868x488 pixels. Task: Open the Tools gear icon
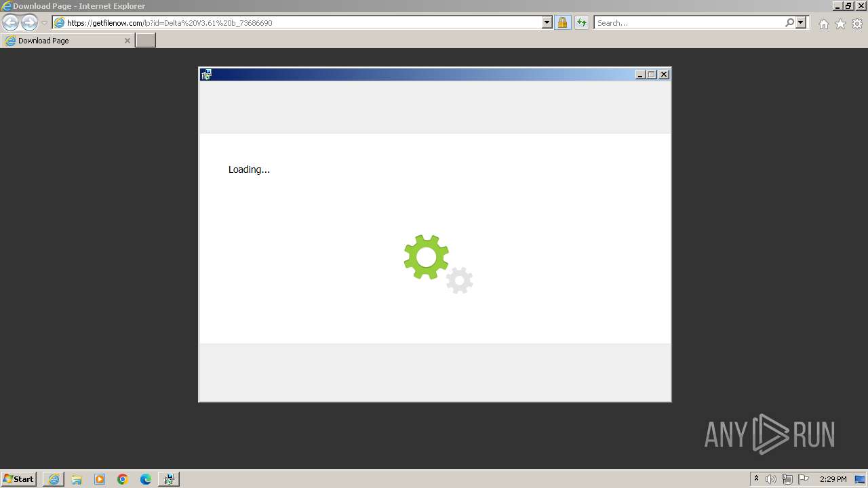tap(857, 24)
